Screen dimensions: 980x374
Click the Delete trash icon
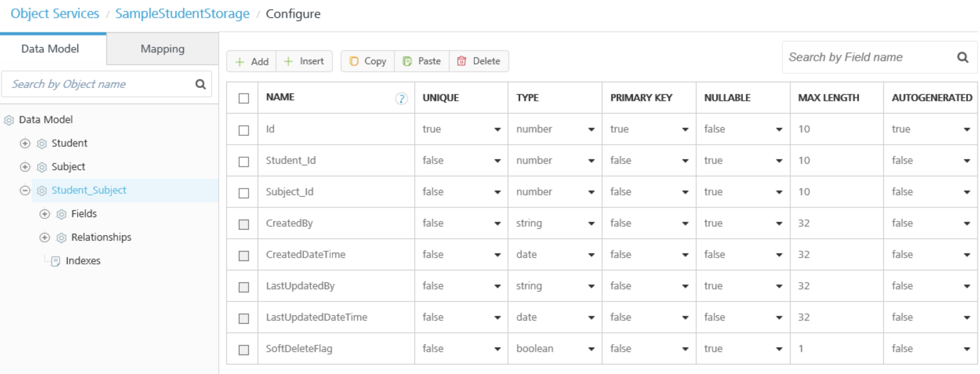[x=462, y=61]
